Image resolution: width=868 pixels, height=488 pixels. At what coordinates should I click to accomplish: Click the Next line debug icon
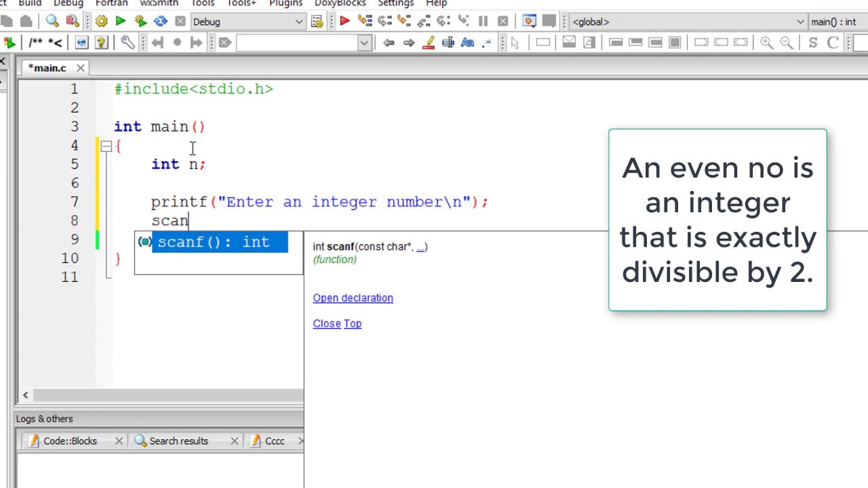pos(384,22)
